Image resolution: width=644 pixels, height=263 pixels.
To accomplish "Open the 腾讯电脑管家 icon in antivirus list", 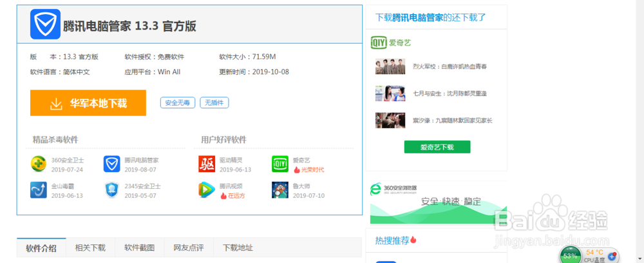I will (111, 164).
